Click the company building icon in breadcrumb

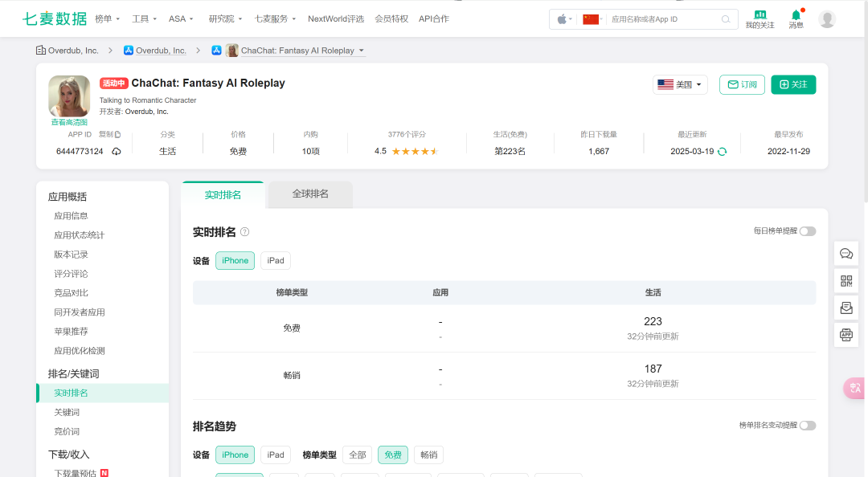(41, 51)
